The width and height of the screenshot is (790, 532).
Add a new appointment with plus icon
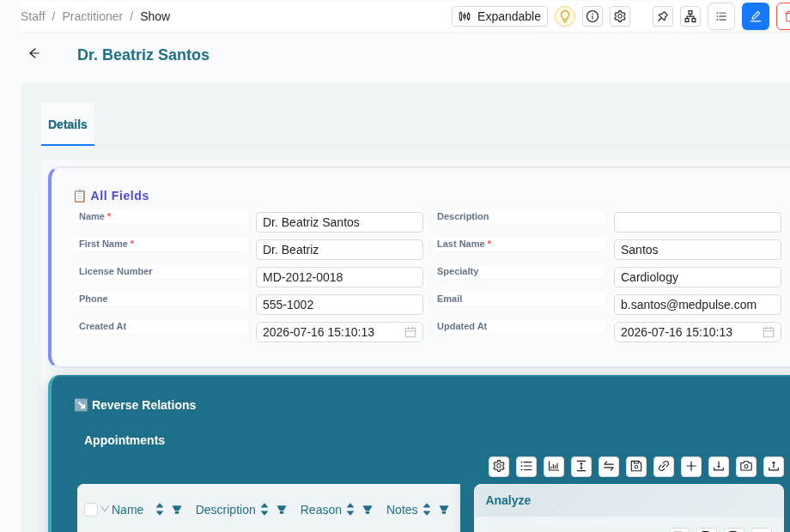point(690,466)
